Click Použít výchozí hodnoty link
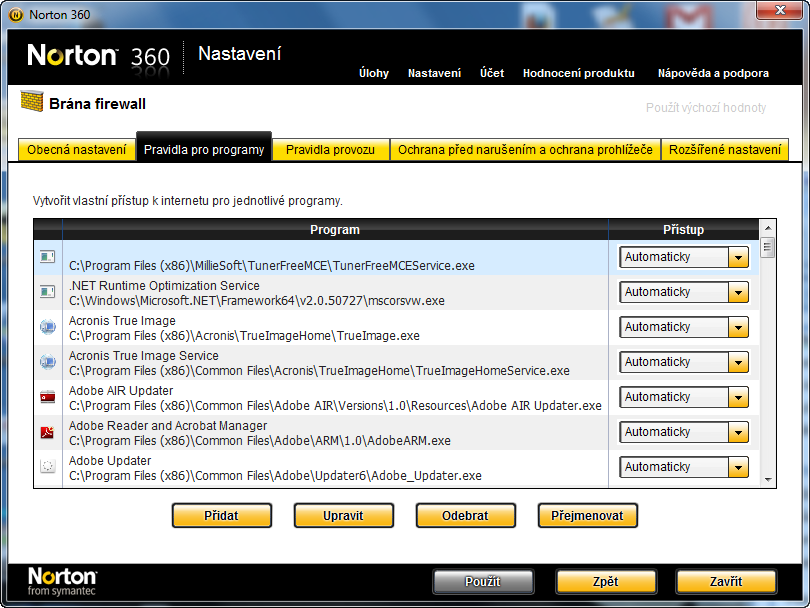Screen dimensions: 810x608 (x=706, y=107)
